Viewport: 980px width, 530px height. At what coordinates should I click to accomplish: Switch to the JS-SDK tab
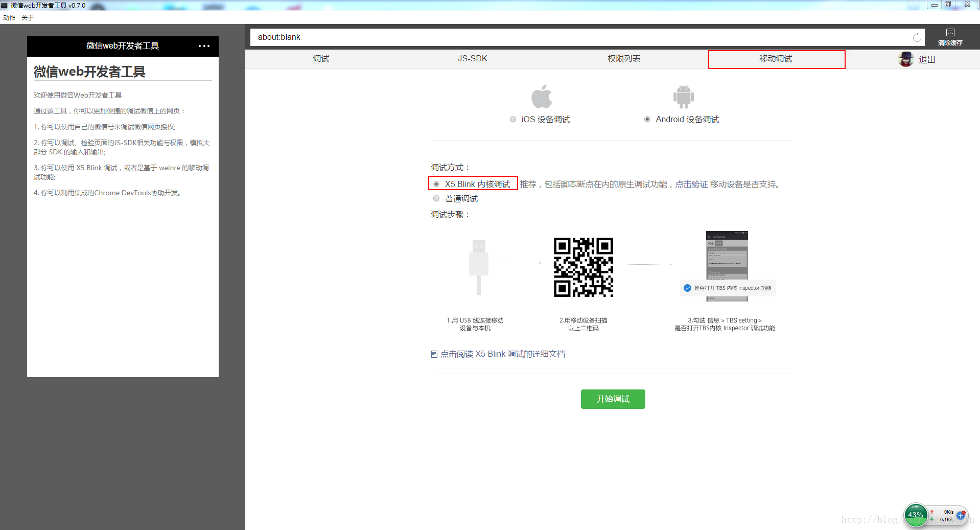(473, 59)
